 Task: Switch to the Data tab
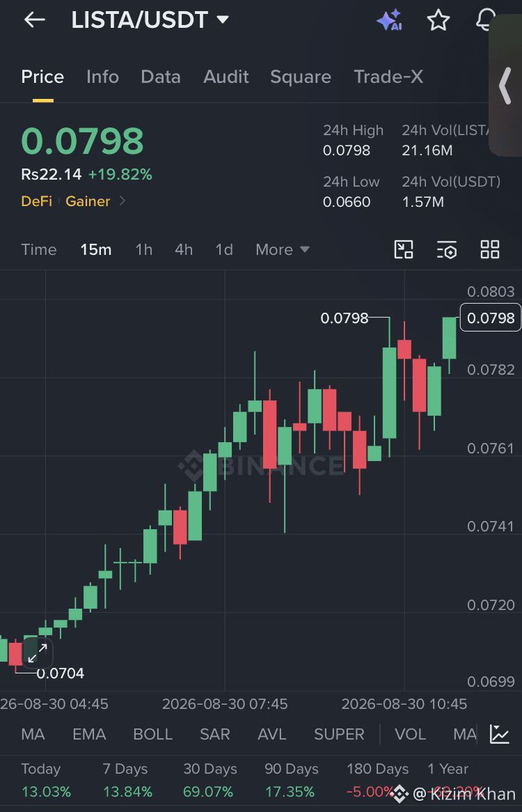click(161, 77)
